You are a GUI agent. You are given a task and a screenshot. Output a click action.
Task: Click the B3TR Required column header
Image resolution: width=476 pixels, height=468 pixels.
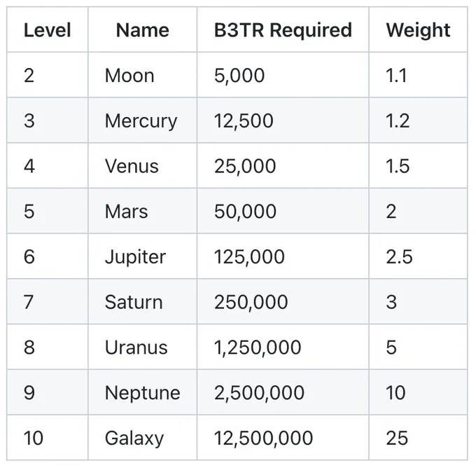click(x=283, y=30)
